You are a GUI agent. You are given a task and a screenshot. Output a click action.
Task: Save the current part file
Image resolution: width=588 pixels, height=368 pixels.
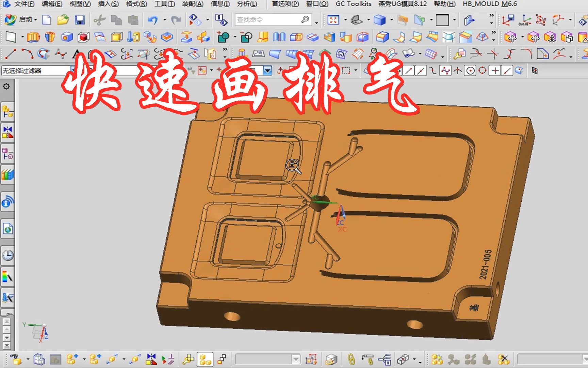tap(80, 20)
